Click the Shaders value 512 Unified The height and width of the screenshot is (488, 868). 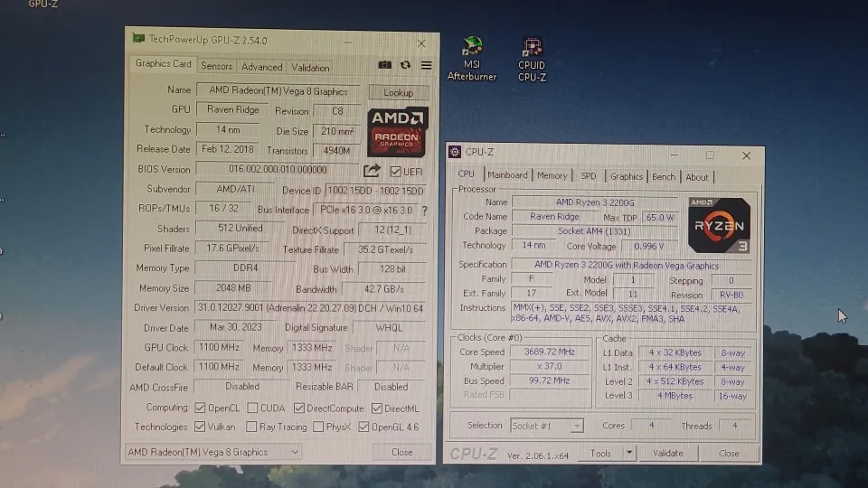240,228
